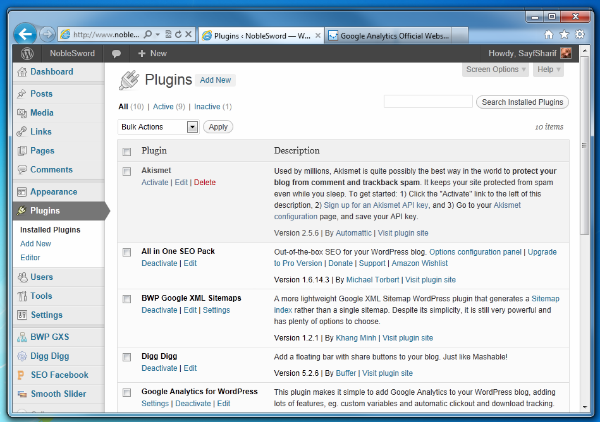Go back with the browser back arrow
600x422 pixels.
point(25,34)
